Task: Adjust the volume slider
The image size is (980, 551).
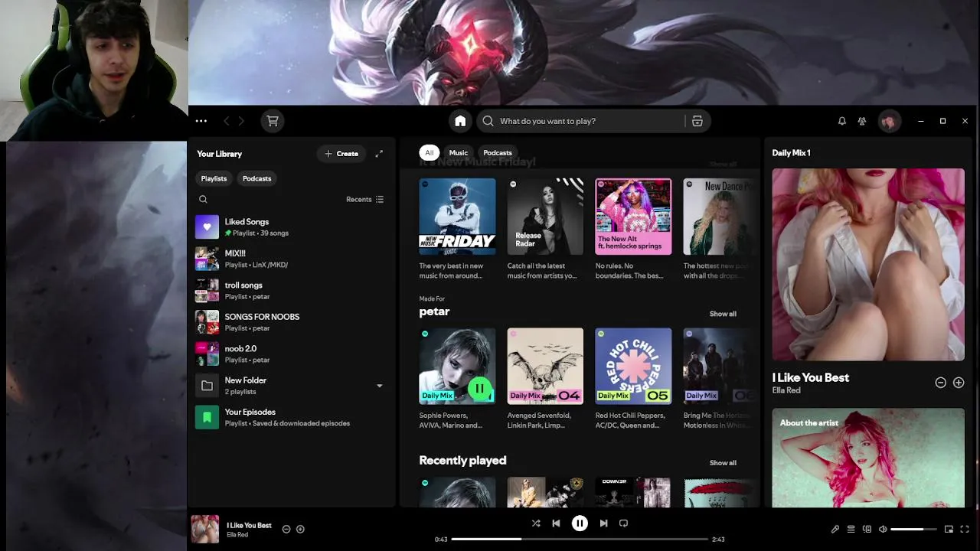Action: point(913,529)
